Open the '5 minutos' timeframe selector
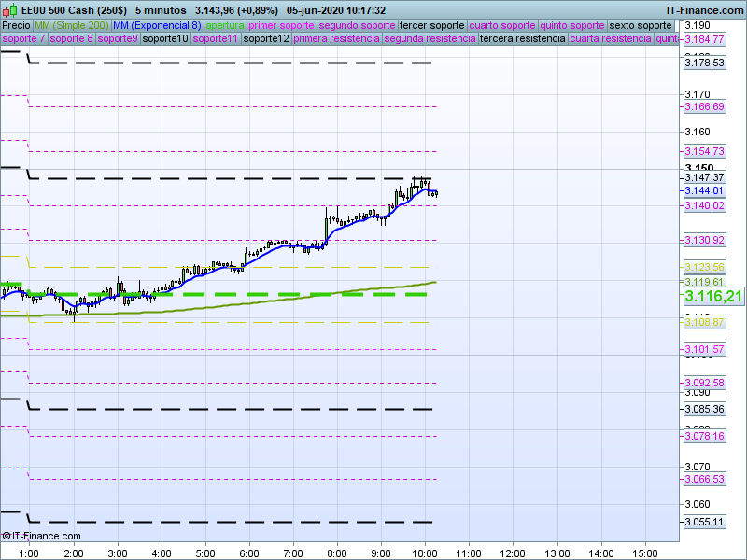This screenshot has width=747, height=560. click(159, 9)
